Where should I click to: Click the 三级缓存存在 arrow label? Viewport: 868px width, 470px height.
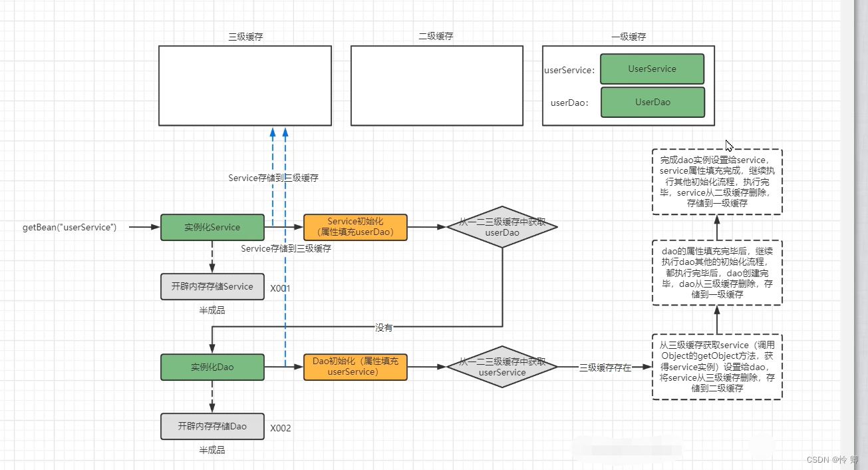pos(605,367)
